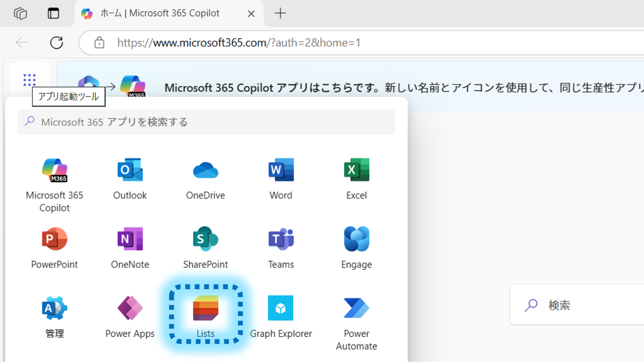Click the address bar URL
The height and width of the screenshot is (363, 644).
coord(239,43)
